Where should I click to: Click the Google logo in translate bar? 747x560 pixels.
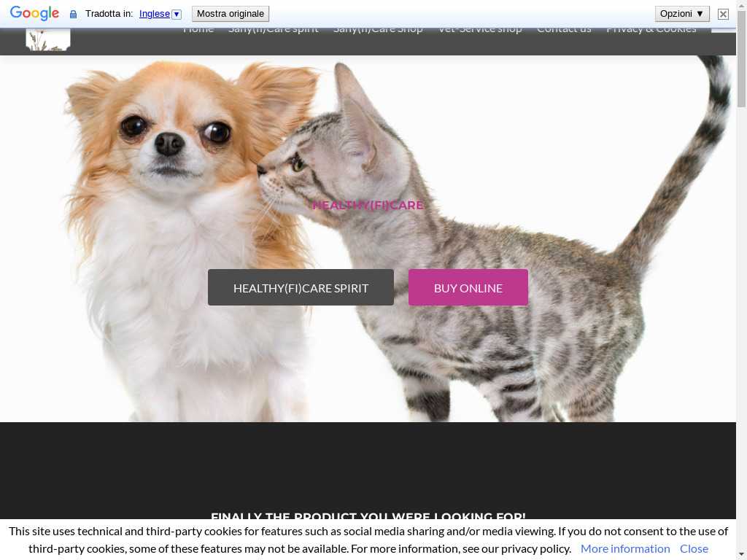pyautogui.click(x=34, y=14)
